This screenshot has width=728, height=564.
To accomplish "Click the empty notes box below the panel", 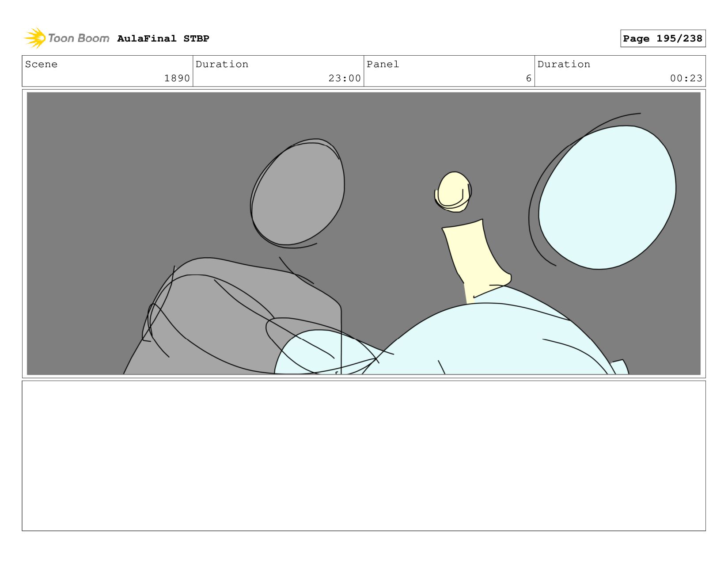I will tap(364, 456).
